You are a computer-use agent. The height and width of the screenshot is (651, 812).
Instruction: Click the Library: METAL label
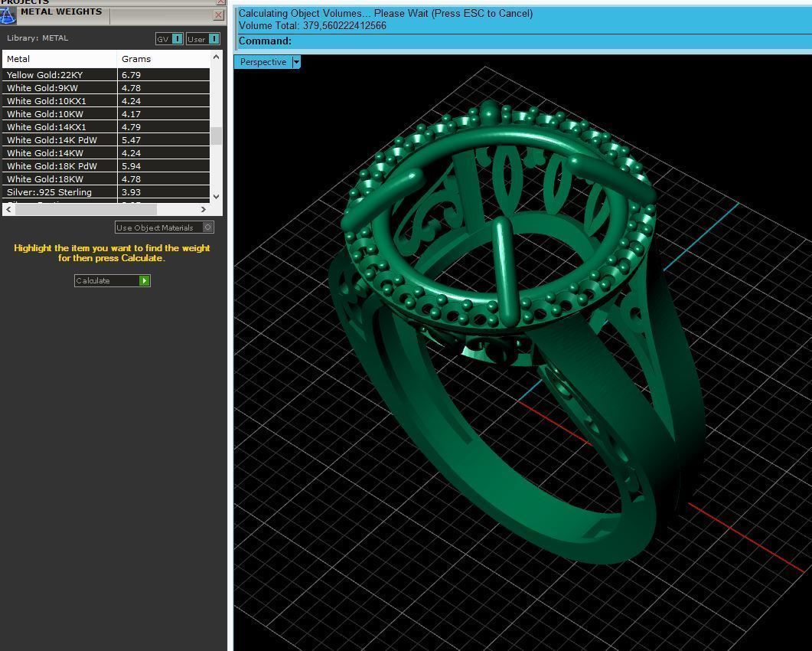click(38, 38)
